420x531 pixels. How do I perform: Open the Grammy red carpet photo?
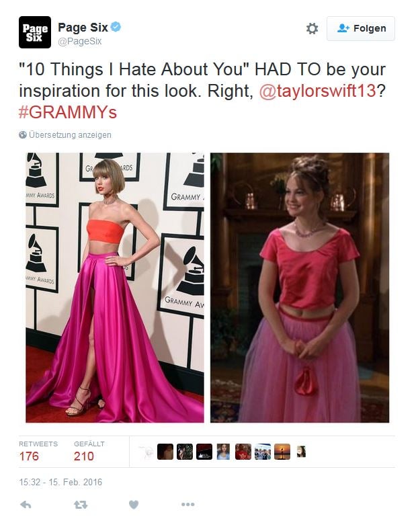(x=115, y=288)
